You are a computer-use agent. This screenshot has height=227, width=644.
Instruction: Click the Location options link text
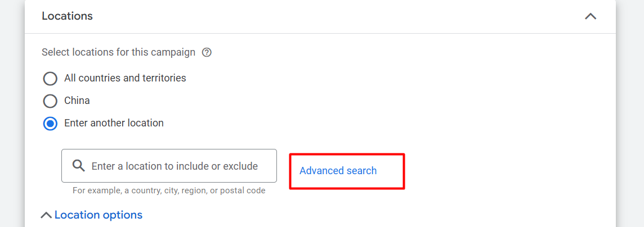tap(99, 215)
